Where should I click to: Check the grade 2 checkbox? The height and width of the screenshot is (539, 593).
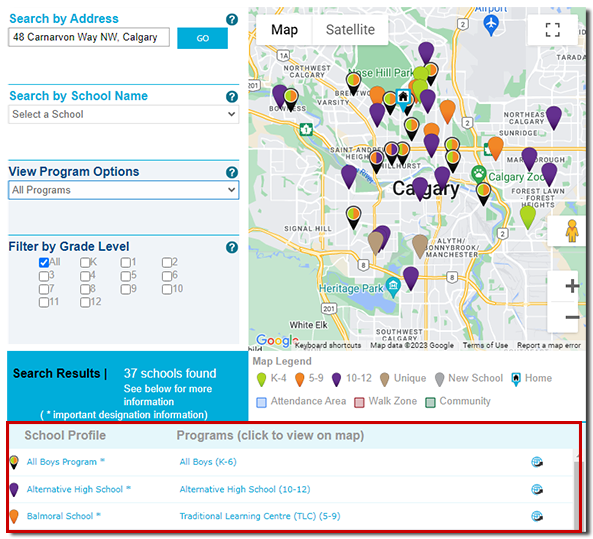click(x=167, y=263)
